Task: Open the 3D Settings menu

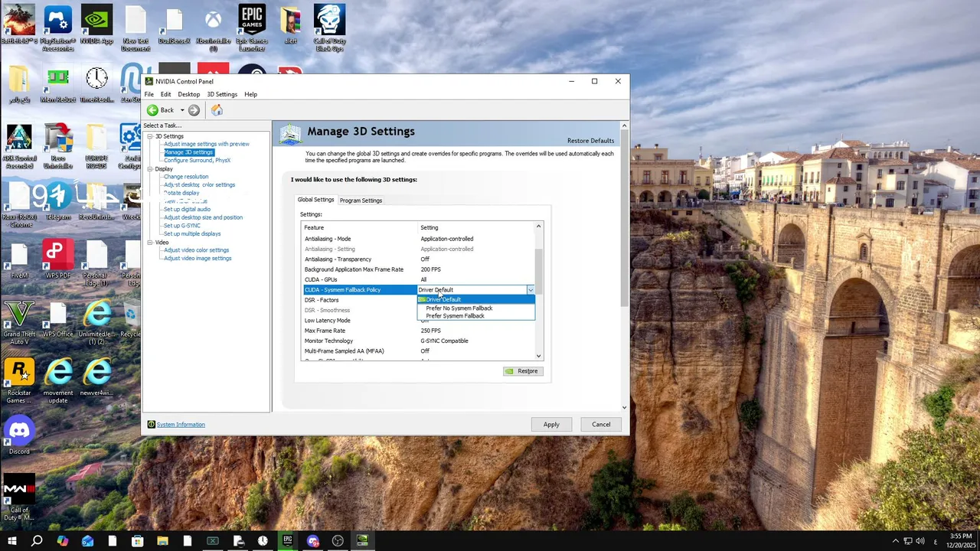Action: (222, 94)
